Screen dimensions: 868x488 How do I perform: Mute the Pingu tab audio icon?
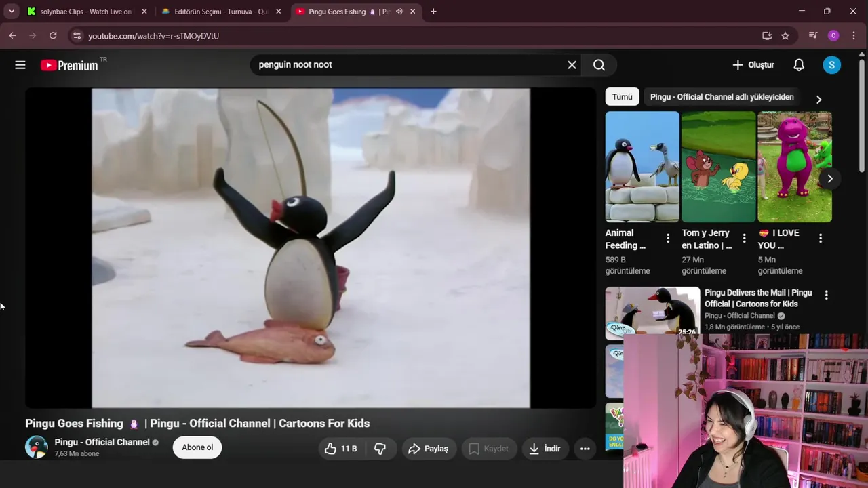399,12
